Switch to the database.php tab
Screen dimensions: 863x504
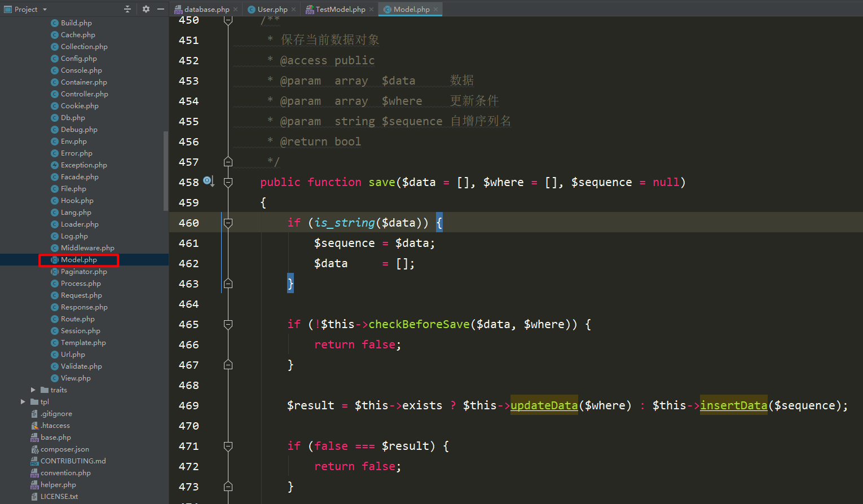click(206, 9)
